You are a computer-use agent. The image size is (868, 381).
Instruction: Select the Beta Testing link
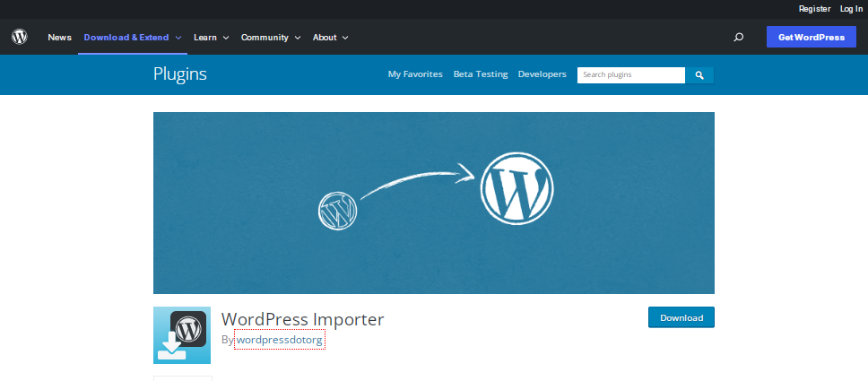tap(481, 74)
